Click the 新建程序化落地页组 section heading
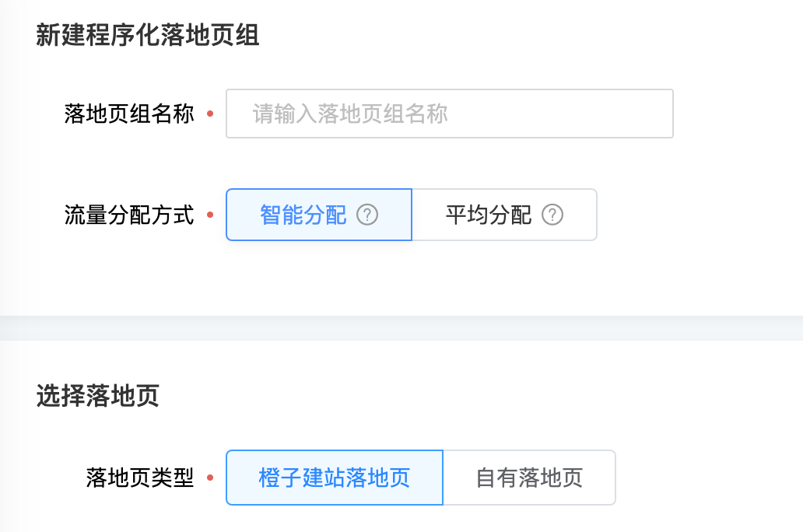Screen dimensions: 803x532 pyautogui.click(x=147, y=36)
